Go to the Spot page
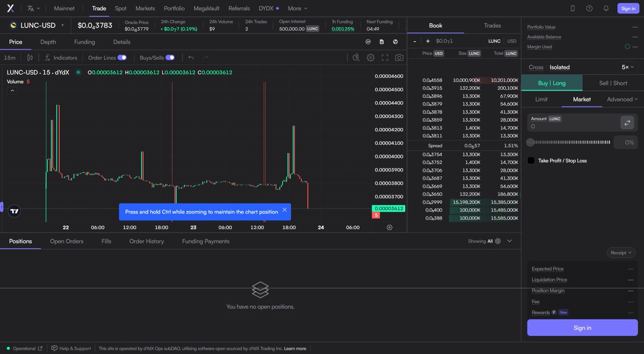The height and width of the screenshot is (354, 644). click(121, 9)
